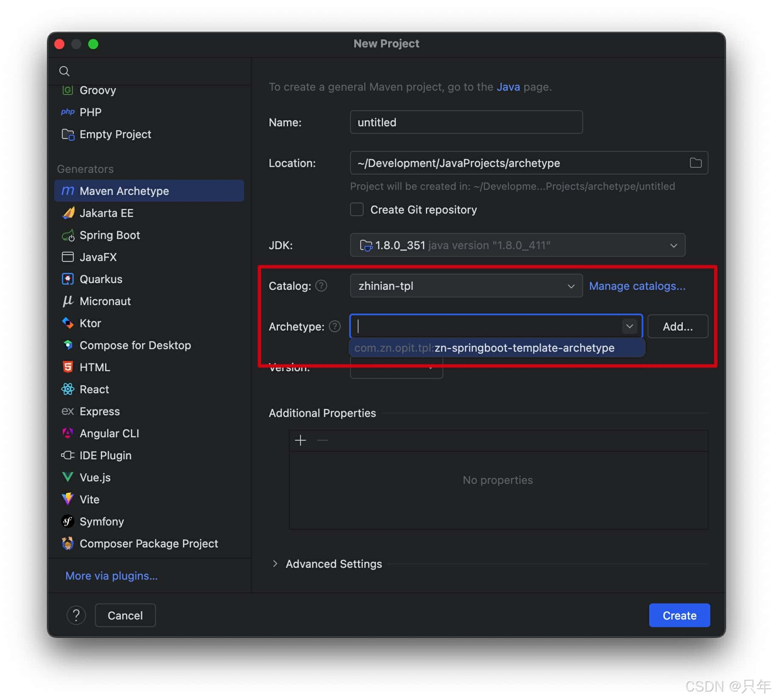The image size is (773, 700).
Task: Click the Add... archetype button
Action: 678,326
